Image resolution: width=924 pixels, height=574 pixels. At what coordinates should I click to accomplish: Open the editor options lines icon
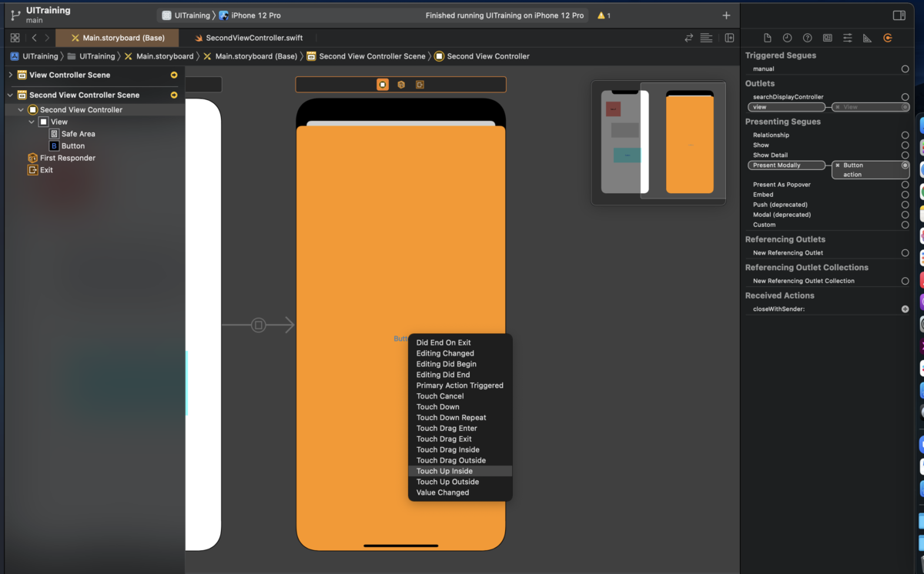706,38
